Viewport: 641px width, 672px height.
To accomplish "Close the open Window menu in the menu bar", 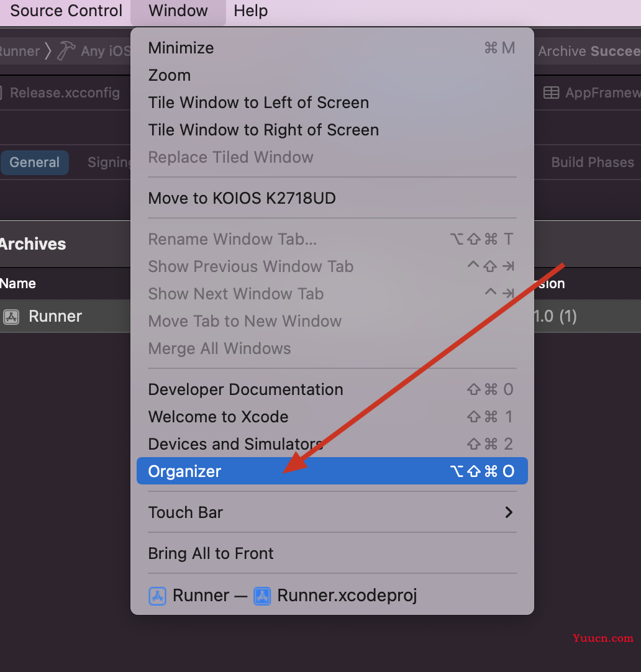I will (178, 11).
